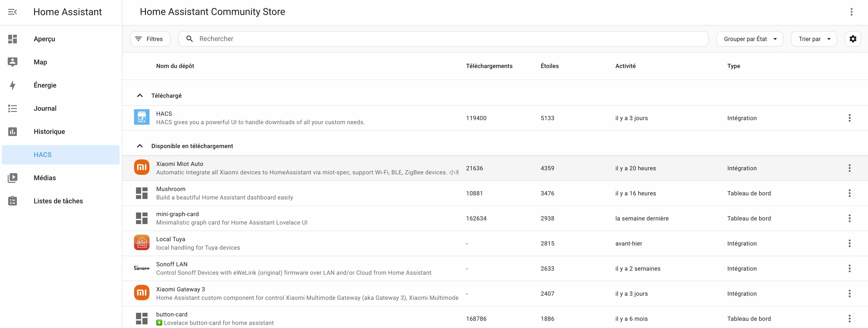This screenshot has height=328, width=868.
Task: Click the Xiaomi Gateway 3 logo
Action: click(142, 293)
